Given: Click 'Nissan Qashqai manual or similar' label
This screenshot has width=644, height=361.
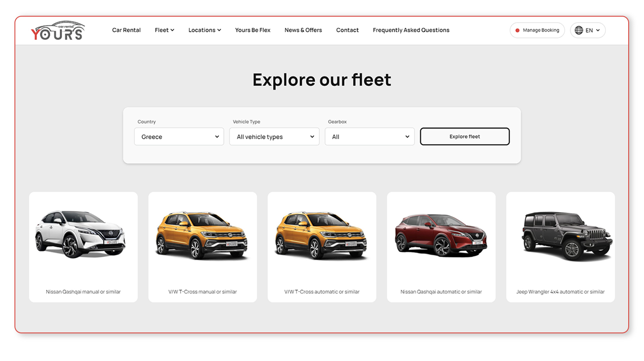Looking at the screenshot, I should tap(83, 292).
